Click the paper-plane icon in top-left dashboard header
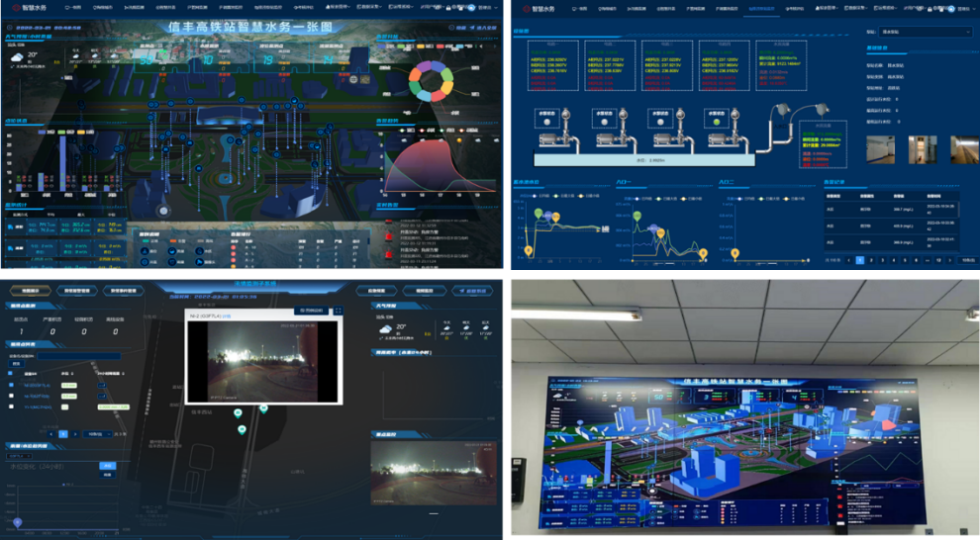 (x=471, y=28)
